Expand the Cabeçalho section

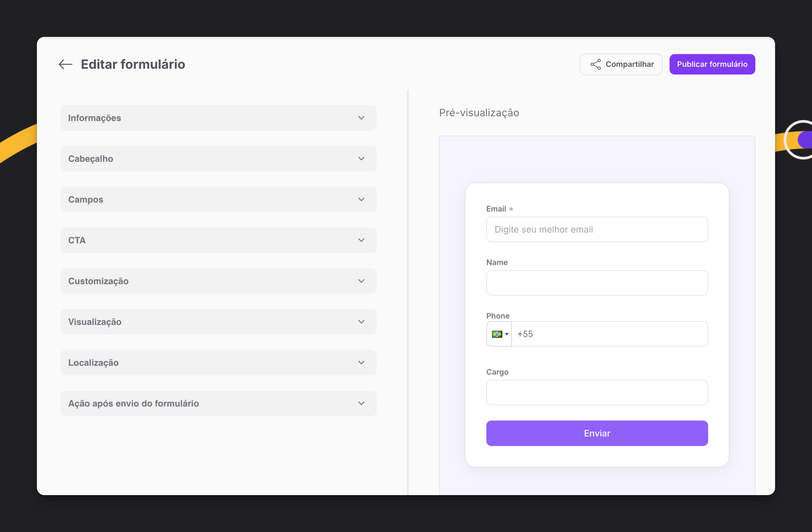tap(218, 159)
